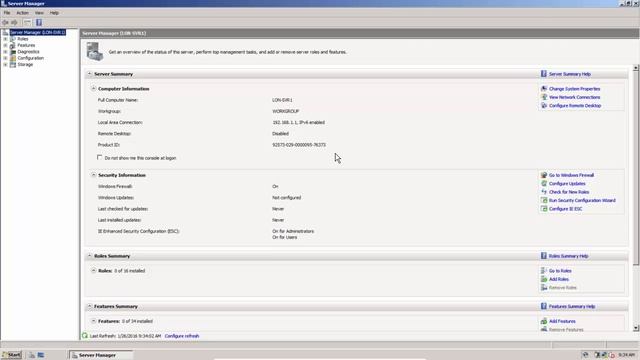The image size is (640, 360).
Task: Click the Roles Summary Help icon
Action: click(x=544, y=256)
